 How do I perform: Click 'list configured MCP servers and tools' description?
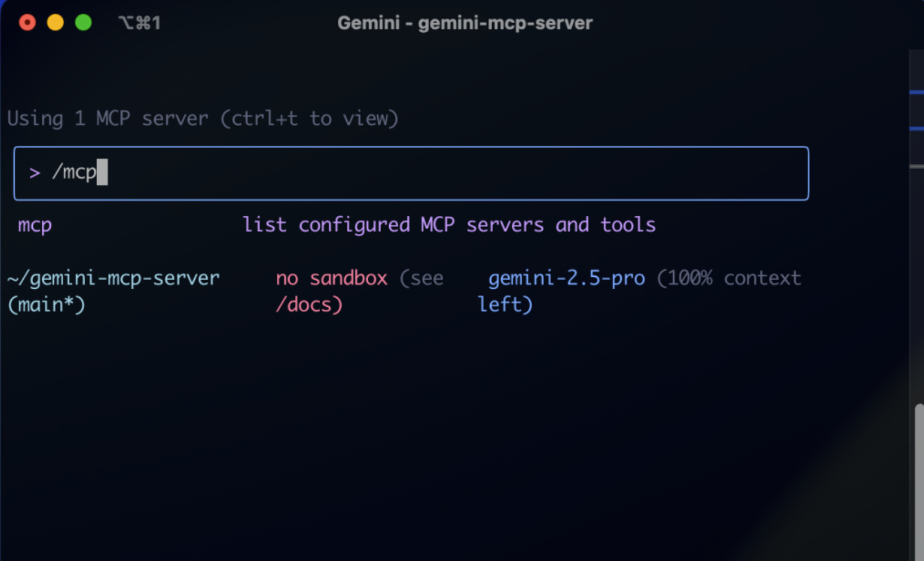(449, 225)
